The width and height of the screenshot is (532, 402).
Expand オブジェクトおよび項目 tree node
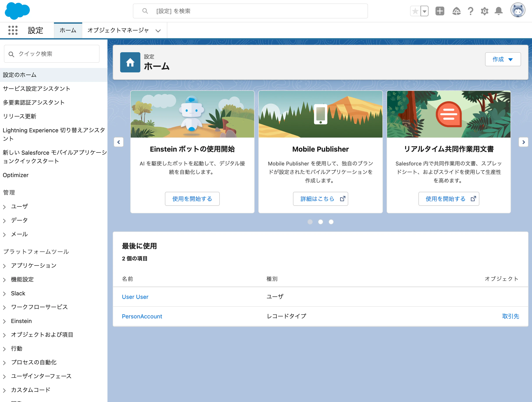4,335
